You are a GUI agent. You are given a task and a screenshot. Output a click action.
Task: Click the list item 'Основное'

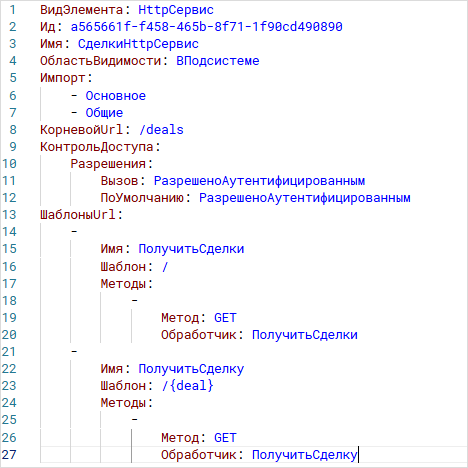pyautogui.click(x=116, y=96)
